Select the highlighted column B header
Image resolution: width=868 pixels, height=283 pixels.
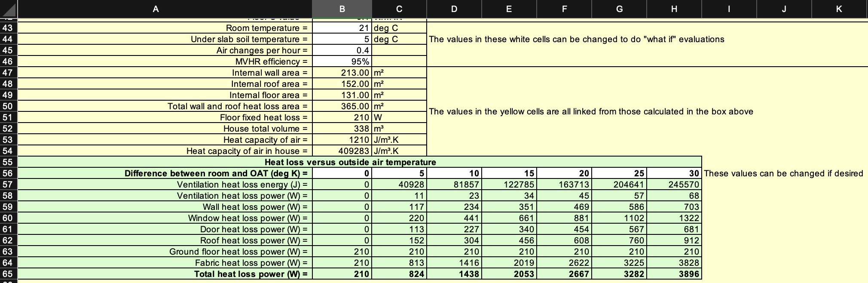(x=342, y=9)
